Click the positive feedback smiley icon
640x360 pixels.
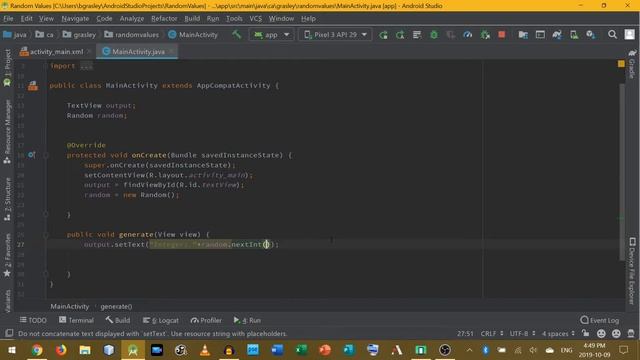pos(601,333)
